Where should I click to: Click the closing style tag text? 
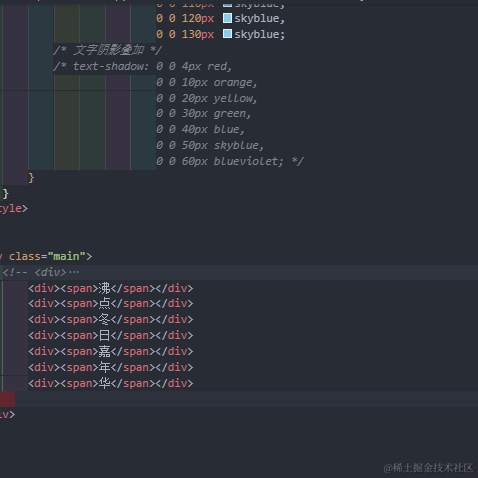pyautogui.click(x=14, y=209)
